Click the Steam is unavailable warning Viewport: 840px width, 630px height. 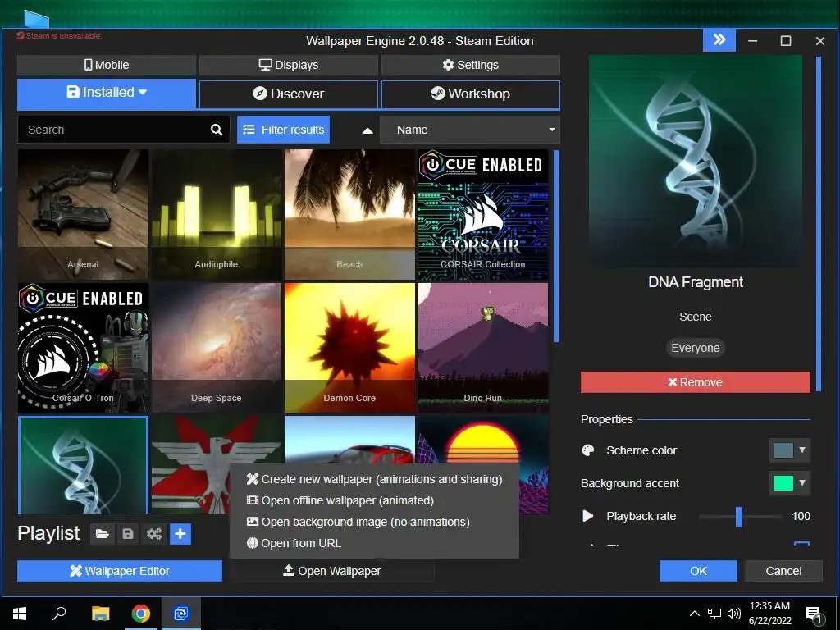59,36
